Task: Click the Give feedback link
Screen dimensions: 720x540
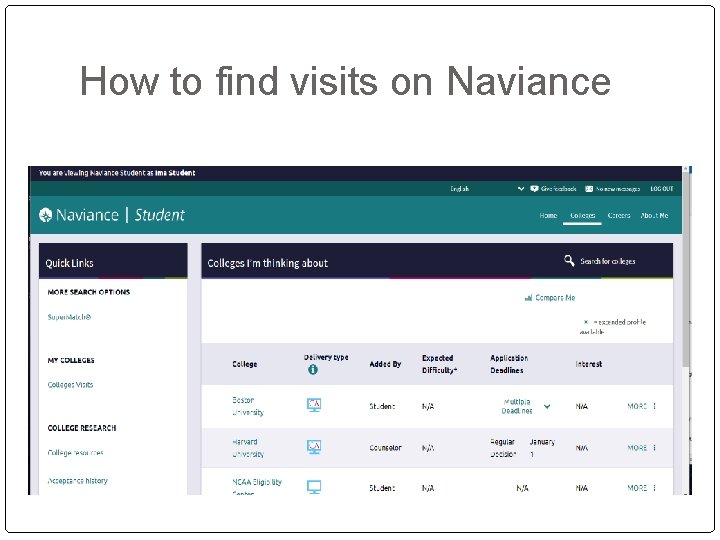Action: 558,189
